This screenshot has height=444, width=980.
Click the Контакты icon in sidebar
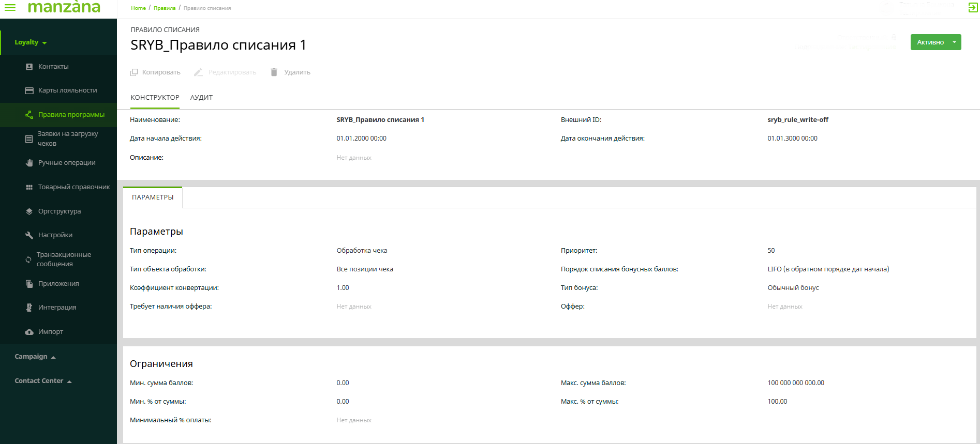pyautogui.click(x=29, y=67)
